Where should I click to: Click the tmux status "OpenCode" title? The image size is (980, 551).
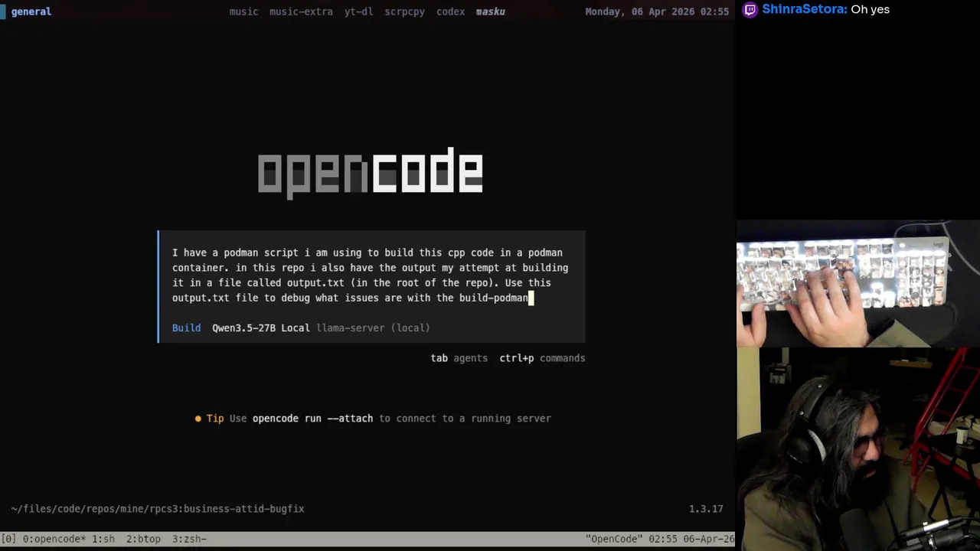[613, 539]
